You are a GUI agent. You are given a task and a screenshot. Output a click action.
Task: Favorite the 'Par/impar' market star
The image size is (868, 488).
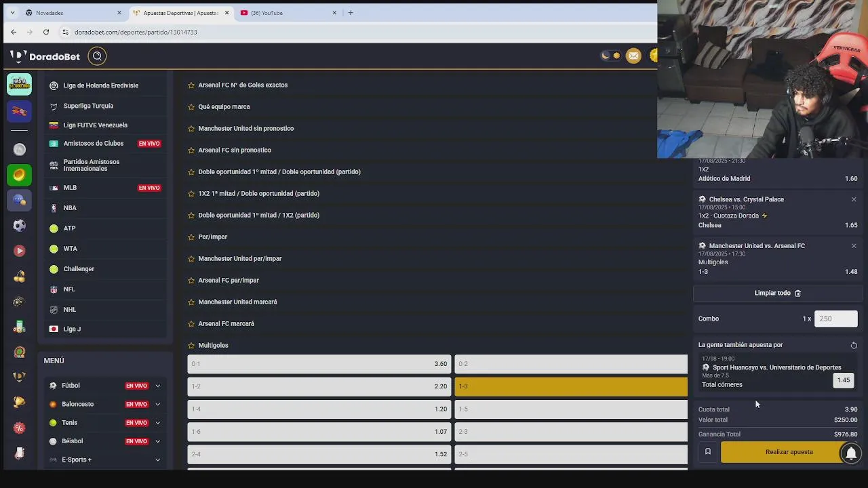point(191,237)
